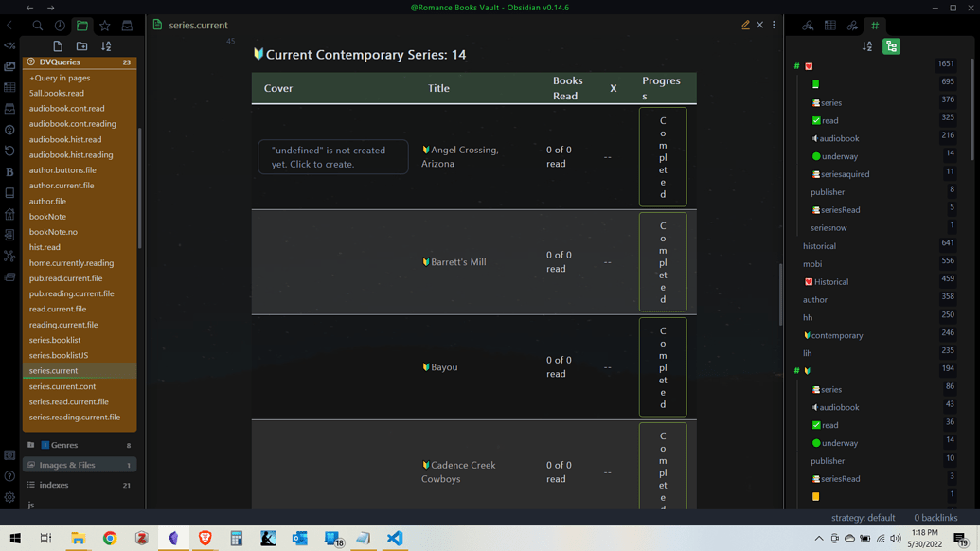
Task: Click the new note icon
Action: [x=58, y=46]
